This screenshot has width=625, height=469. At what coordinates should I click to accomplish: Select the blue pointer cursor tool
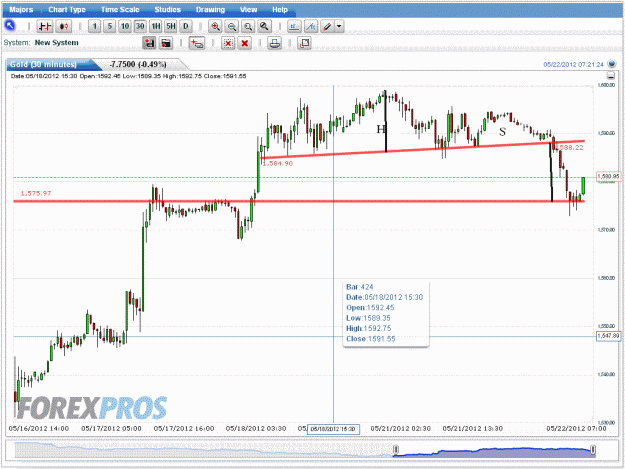click(10, 26)
